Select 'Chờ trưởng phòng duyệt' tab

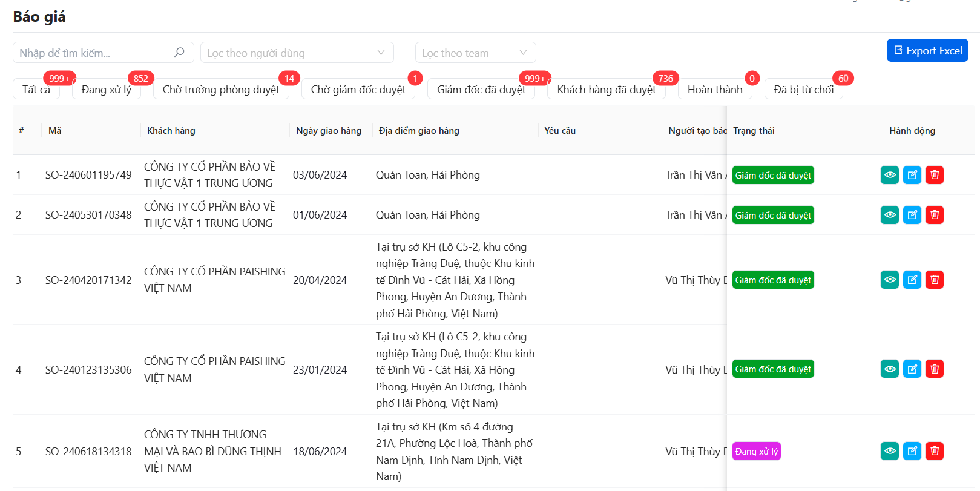(x=221, y=90)
